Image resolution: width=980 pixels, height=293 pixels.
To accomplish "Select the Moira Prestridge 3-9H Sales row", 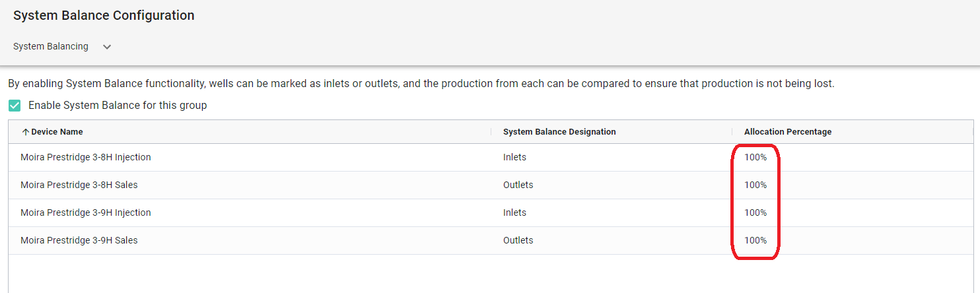I will pyautogui.click(x=491, y=241).
